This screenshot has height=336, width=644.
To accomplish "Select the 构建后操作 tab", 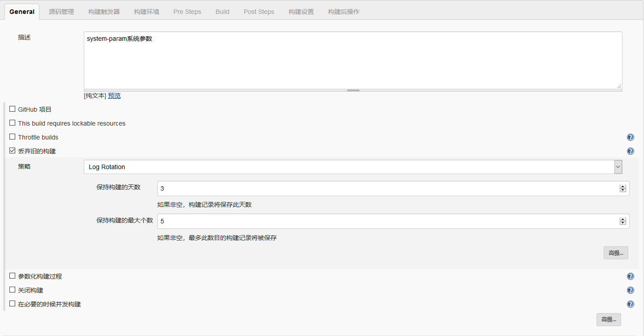I will tap(344, 12).
